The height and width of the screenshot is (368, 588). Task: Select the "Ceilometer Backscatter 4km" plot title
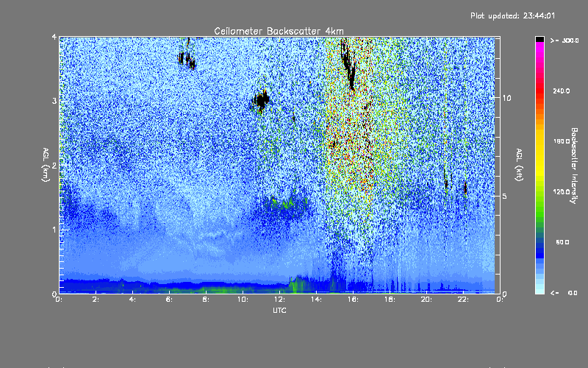coord(279,31)
